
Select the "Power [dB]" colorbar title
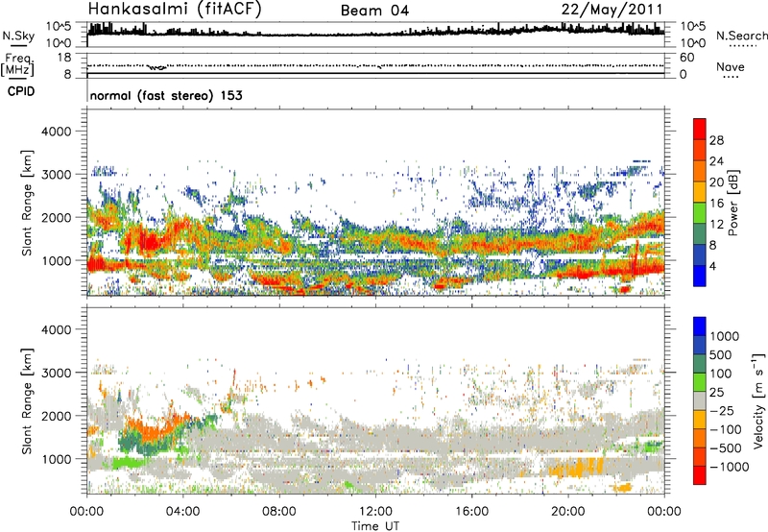(x=732, y=203)
